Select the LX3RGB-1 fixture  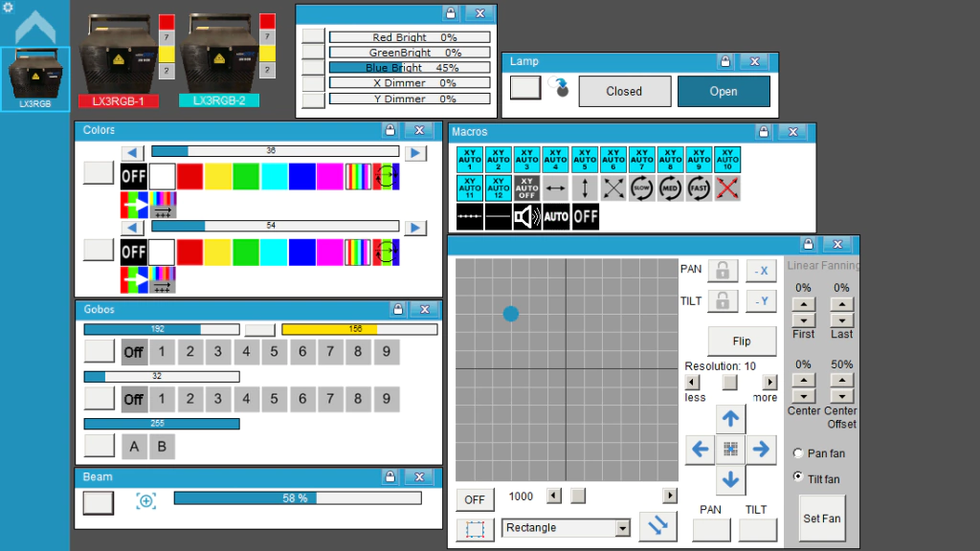click(119, 101)
